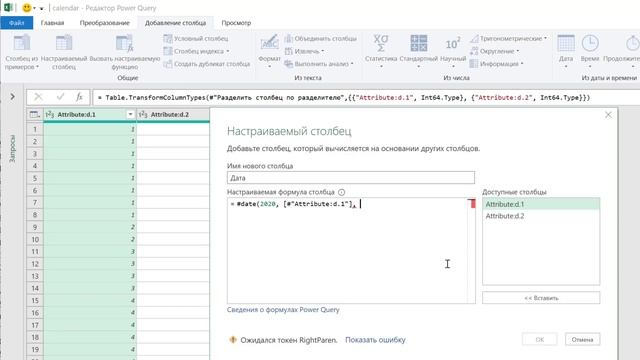This screenshot has width=640, height=360.
Task: Switch to the Главная tab
Action: point(52,23)
